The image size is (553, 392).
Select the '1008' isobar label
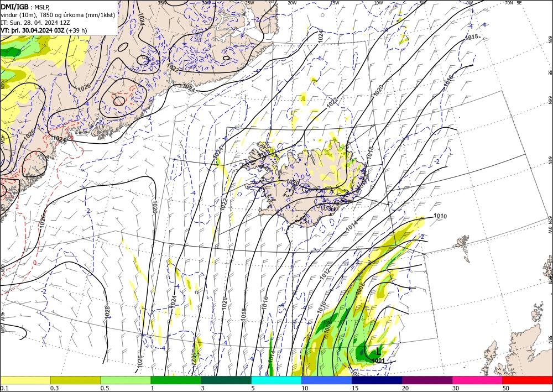tap(327, 326)
